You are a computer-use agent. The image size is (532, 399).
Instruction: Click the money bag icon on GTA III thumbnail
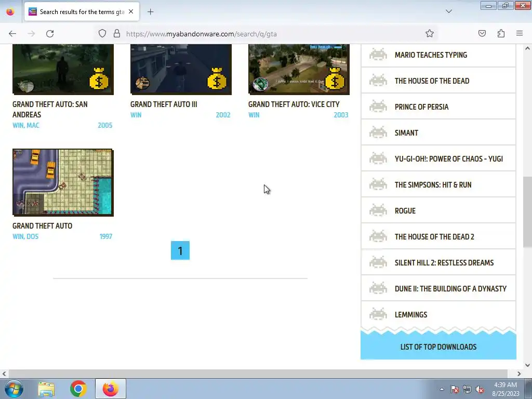pos(217,79)
